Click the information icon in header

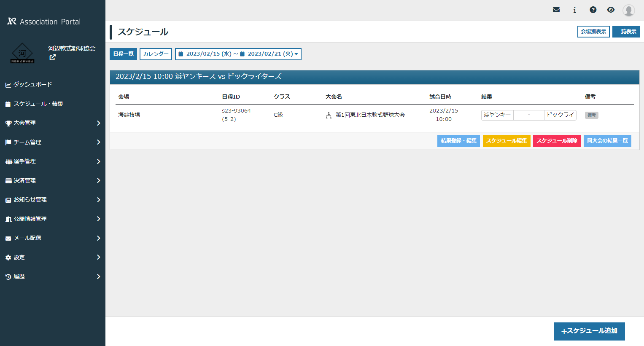[x=574, y=10]
